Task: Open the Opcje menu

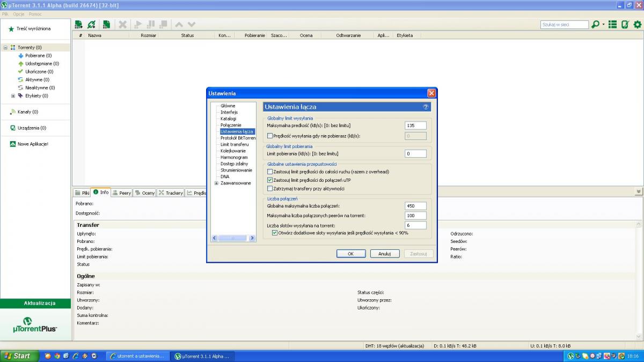Action: (18, 14)
